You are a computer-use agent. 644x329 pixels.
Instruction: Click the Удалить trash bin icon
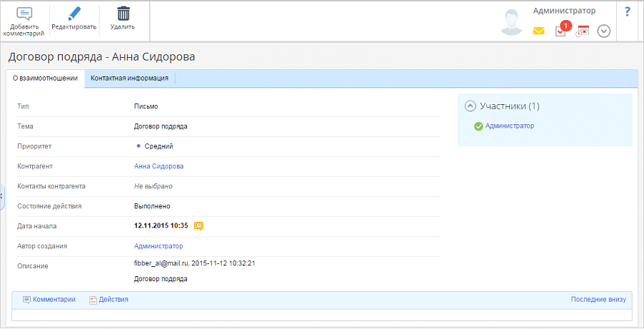(123, 14)
